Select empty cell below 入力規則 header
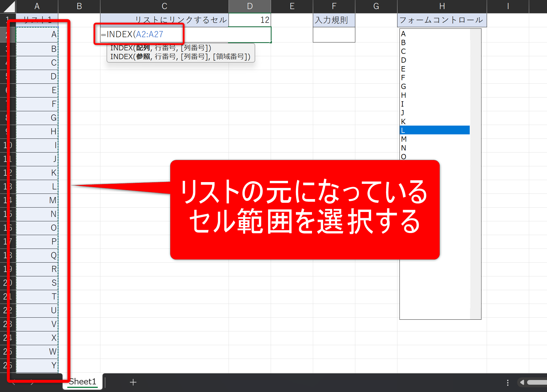 point(334,35)
